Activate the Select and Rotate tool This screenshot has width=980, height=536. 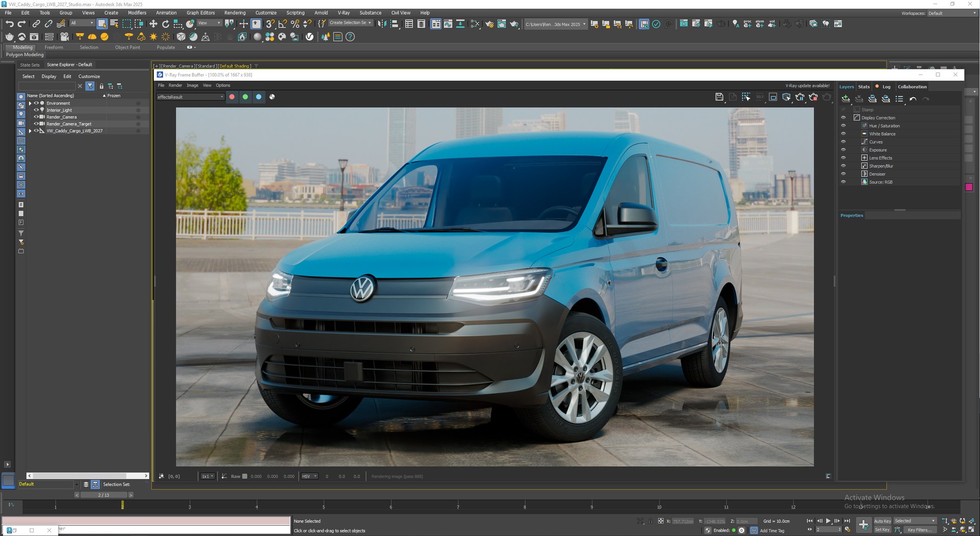click(165, 23)
